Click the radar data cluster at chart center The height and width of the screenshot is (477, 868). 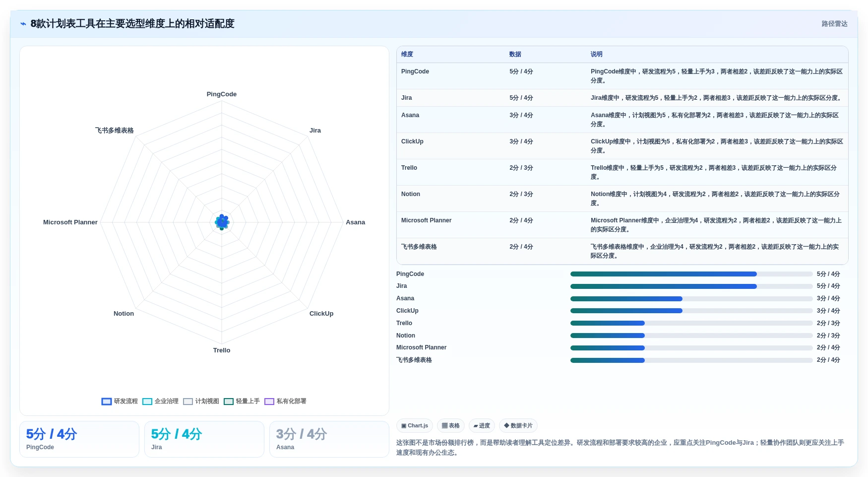(x=222, y=222)
